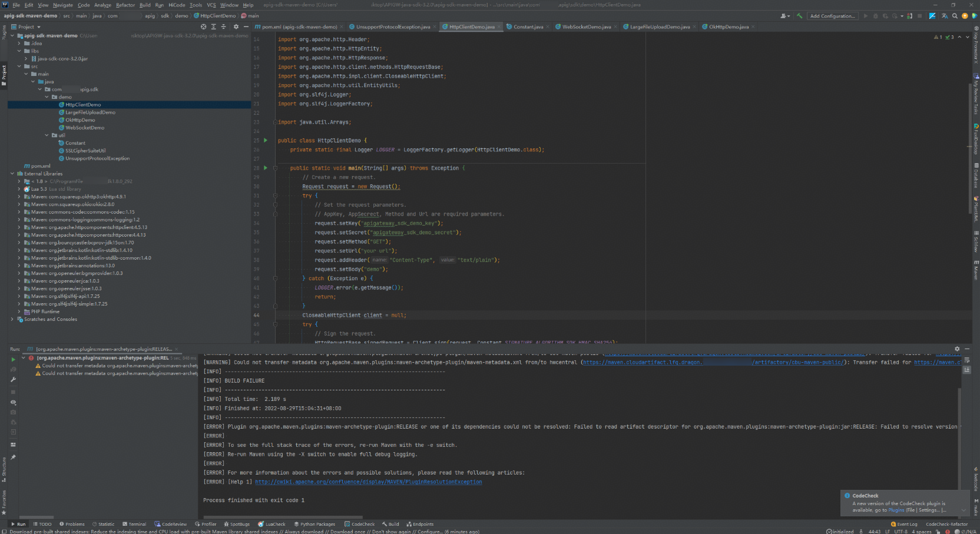
Task: Toggle the eye Show Passed icon in Run panel
Action: 13,402
